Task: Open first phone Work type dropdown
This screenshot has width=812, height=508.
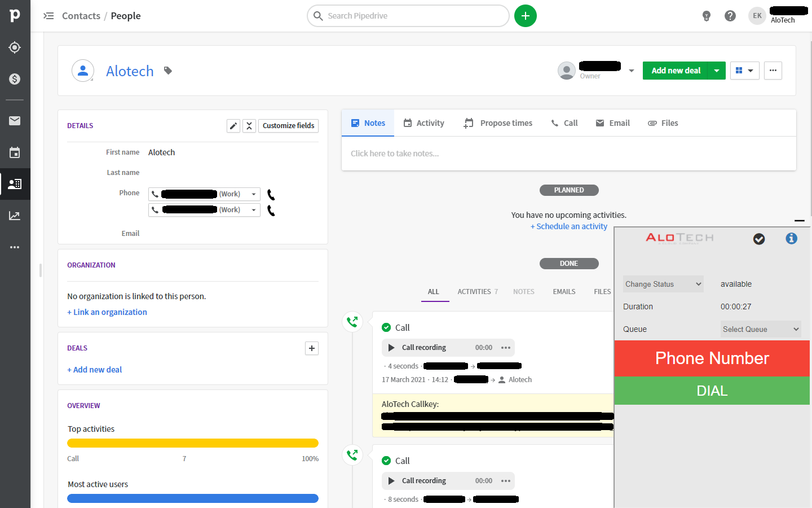Action: [254, 194]
